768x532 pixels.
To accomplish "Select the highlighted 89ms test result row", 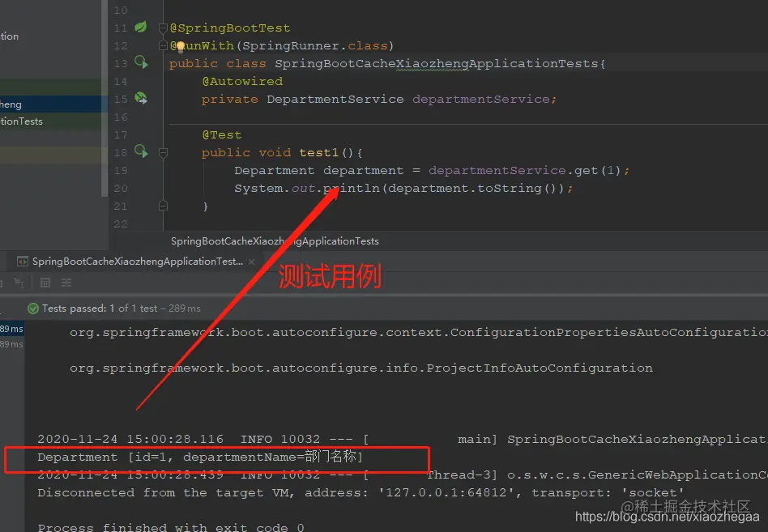I will tap(12, 329).
